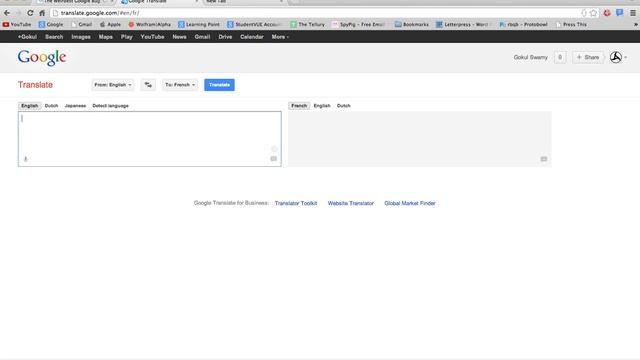Image resolution: width=640 pixels, height=360 pixels.
Task: Click the Gokul Swamy account name
Action: click(x=531, y=58)
